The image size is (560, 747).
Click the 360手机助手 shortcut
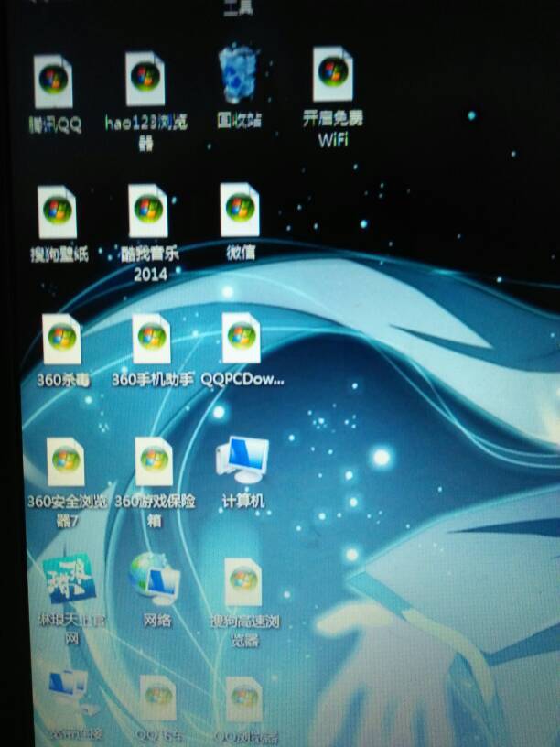[152, 340]
